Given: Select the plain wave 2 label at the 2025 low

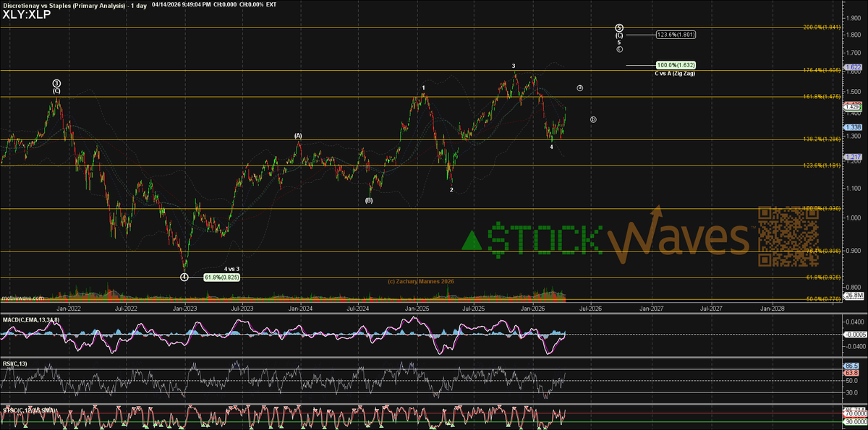Looking at the screenshot, I should tap(451, 190).
